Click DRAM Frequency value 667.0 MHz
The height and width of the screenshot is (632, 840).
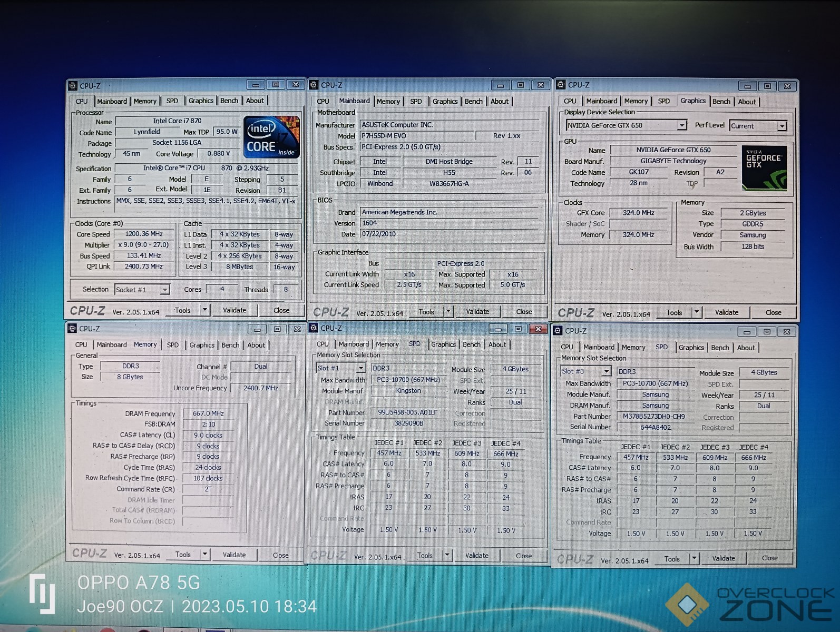[x=208, y=414]
